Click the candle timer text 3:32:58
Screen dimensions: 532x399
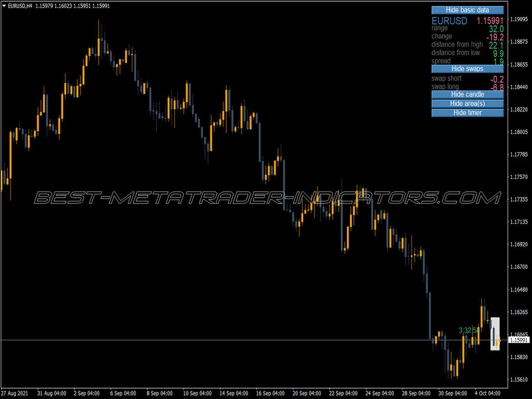click(469, 330)
